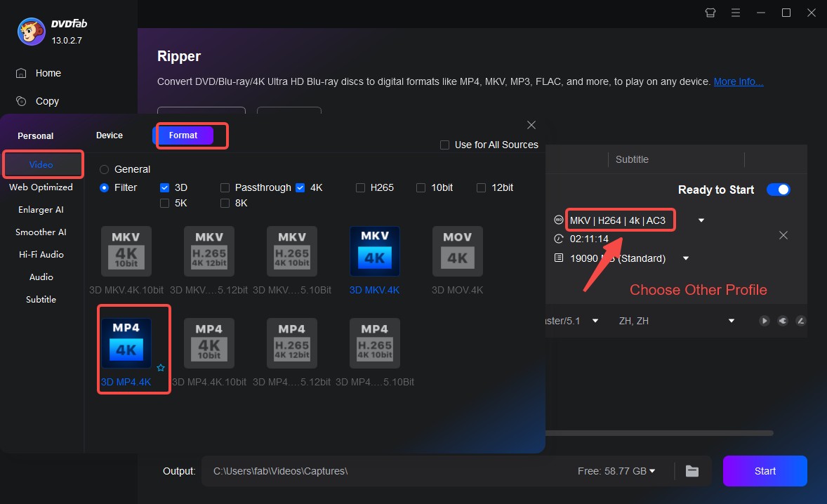Click the output size list icon

coord(559,258)
